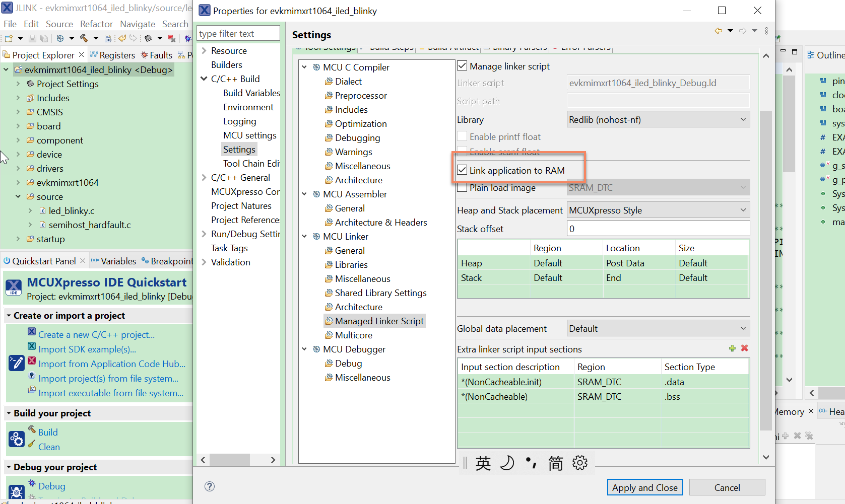Toggle the Enable printf float checkbox
Image resolution: width=845 pixels, height=504 pixels.
tap(462, 136)
